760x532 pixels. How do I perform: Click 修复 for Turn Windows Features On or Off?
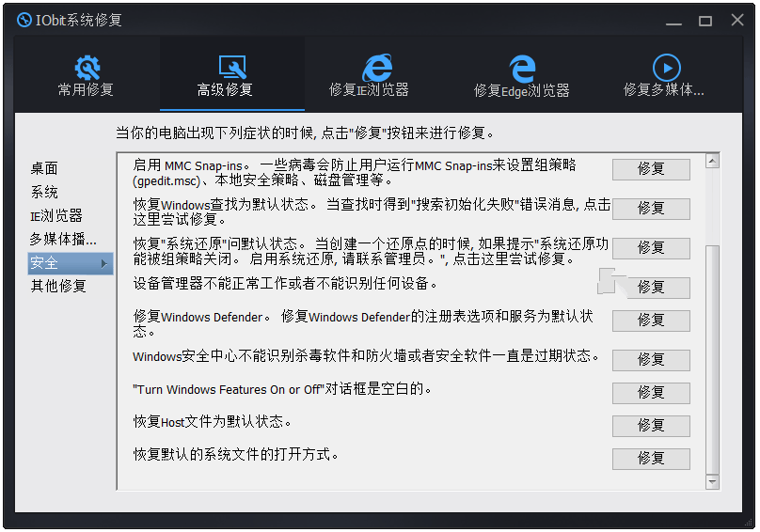point(651,393)
